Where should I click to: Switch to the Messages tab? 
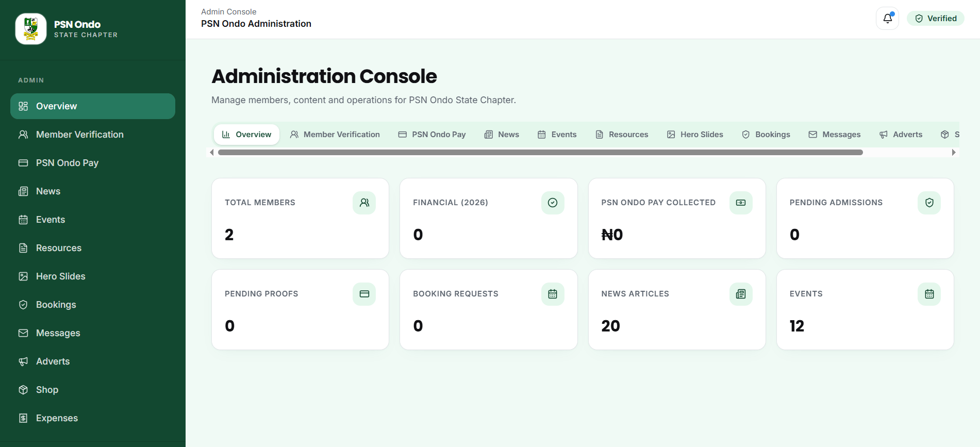click(x=835, y=135)
